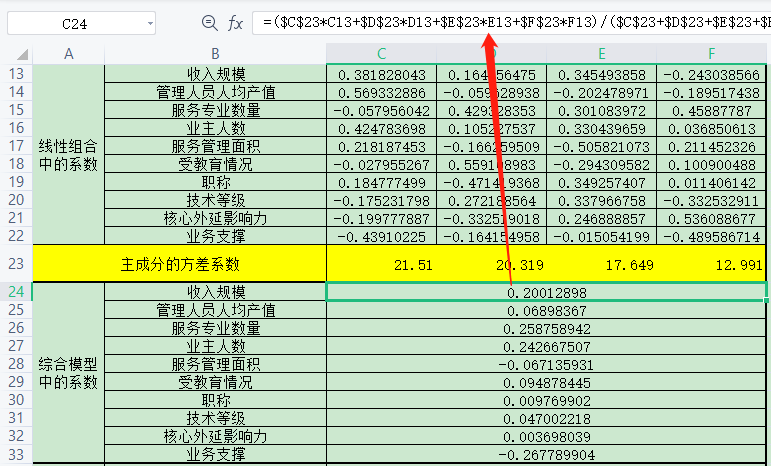Viewport: 771px width, 466px height.
Task: Select the merged cell 线性组合中的系数
Action: pos(68,154)
